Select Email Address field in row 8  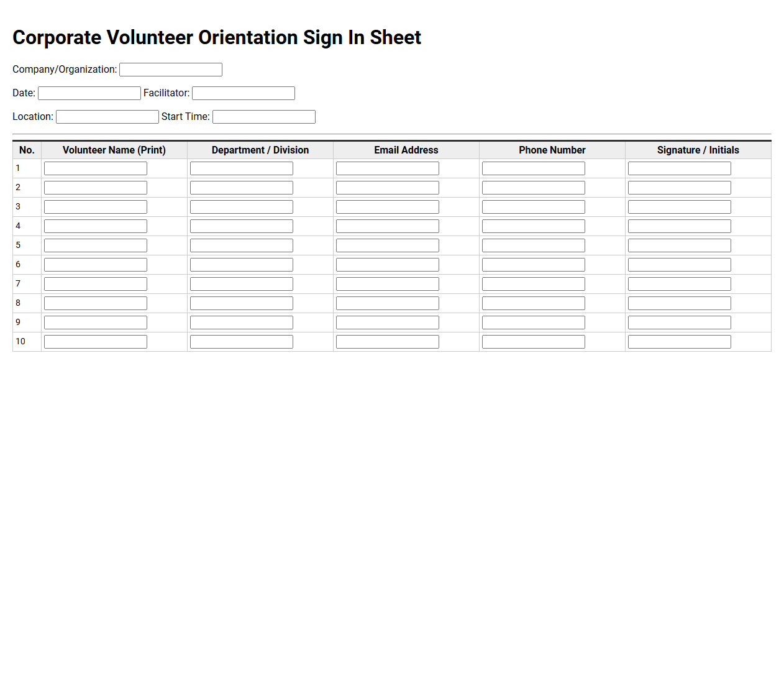point(388,303)
